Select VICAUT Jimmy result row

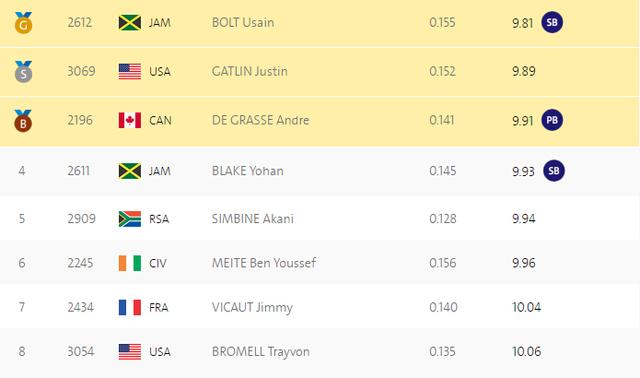[x=320, y=307]
